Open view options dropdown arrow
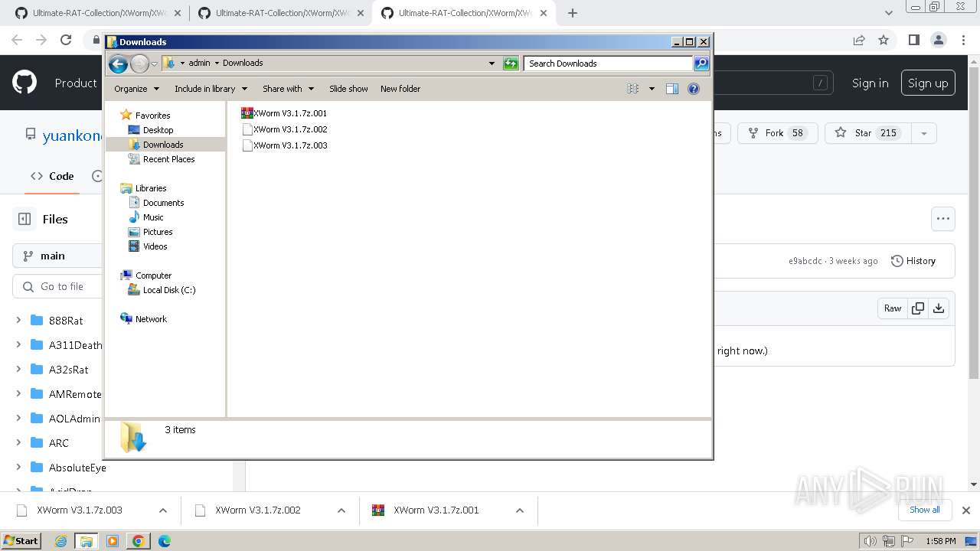This screenshot has width=980, height=551. [652, 89]
